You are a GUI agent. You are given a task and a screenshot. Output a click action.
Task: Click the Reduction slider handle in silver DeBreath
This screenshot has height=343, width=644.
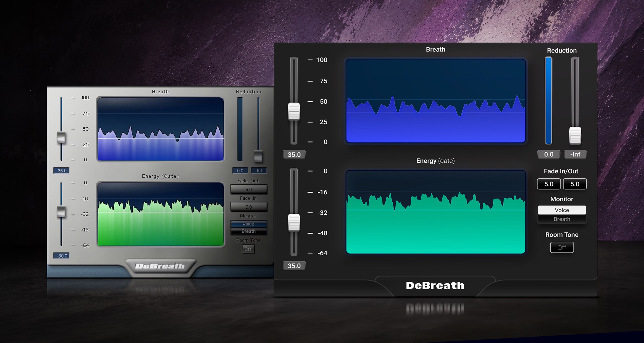point(258,156)
